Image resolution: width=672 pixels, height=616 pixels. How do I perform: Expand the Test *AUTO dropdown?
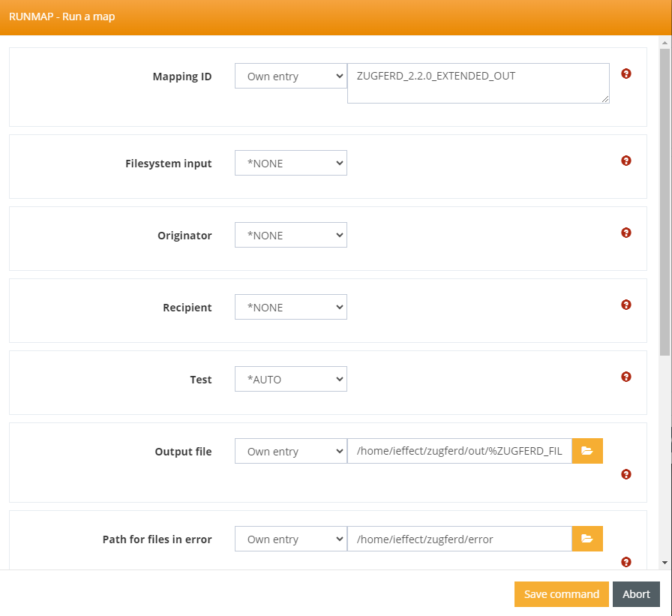coord(290,379)
